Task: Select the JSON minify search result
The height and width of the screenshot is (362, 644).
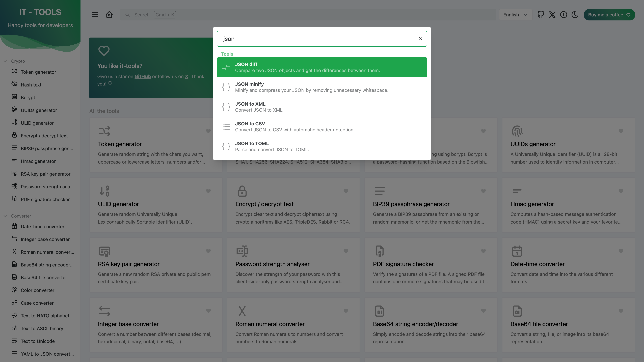Action: 322,87
